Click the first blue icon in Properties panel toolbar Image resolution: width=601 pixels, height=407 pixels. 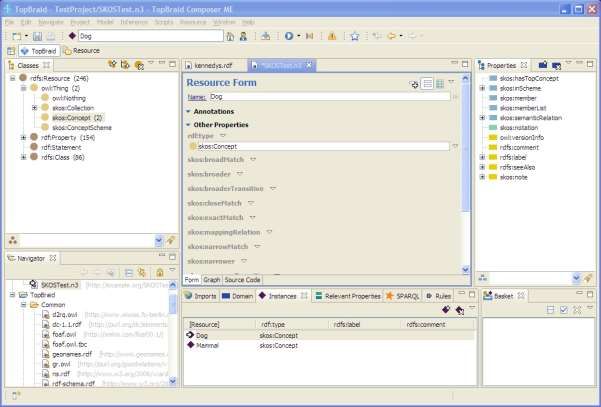coord(543,65)
